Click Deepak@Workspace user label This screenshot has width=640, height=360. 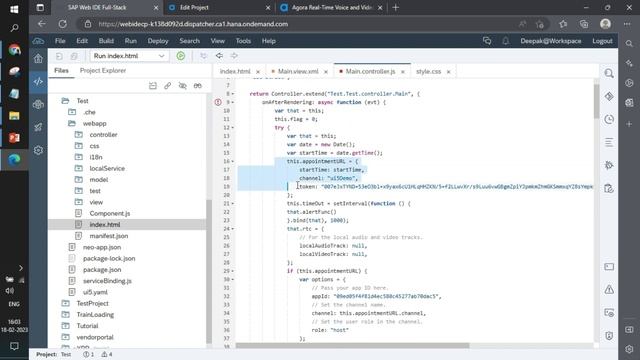click(551, 41)
